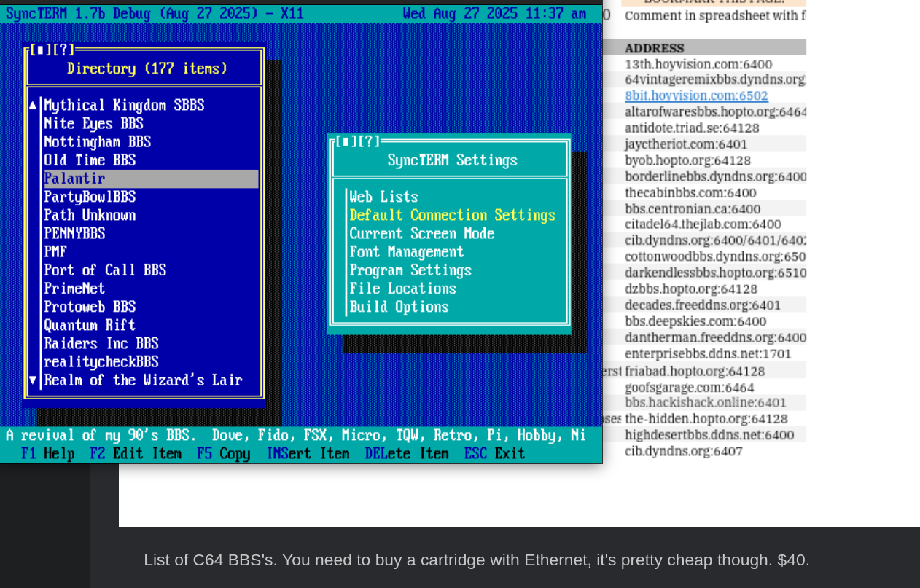Image resolution: width=920 pixels, height=588 pixels.
Task: Open Build Options entry
Action: coord(399,307)
